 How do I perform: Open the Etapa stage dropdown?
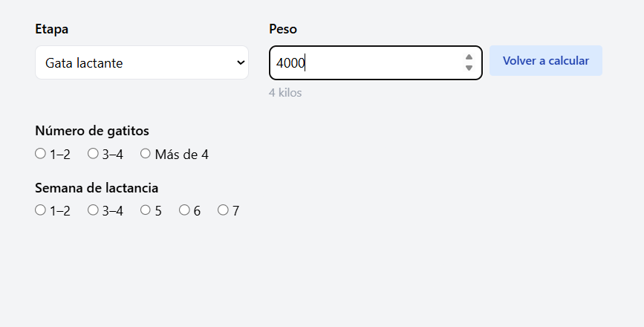(141, 63)
